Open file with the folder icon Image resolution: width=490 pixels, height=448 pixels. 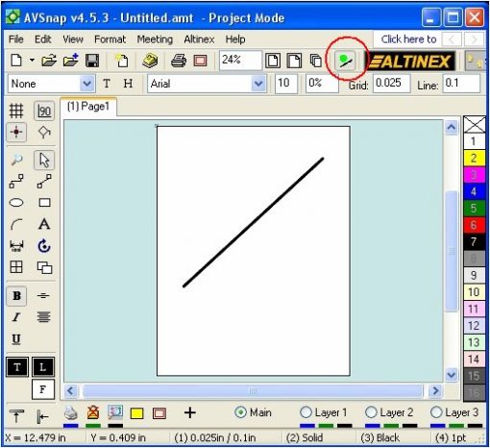(49, 61)
